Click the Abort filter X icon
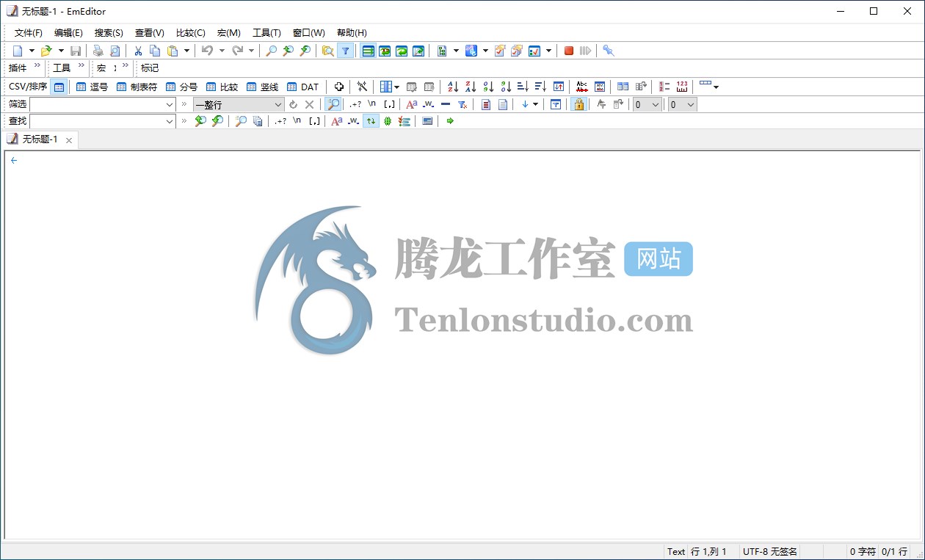 [x=309, y=104]
